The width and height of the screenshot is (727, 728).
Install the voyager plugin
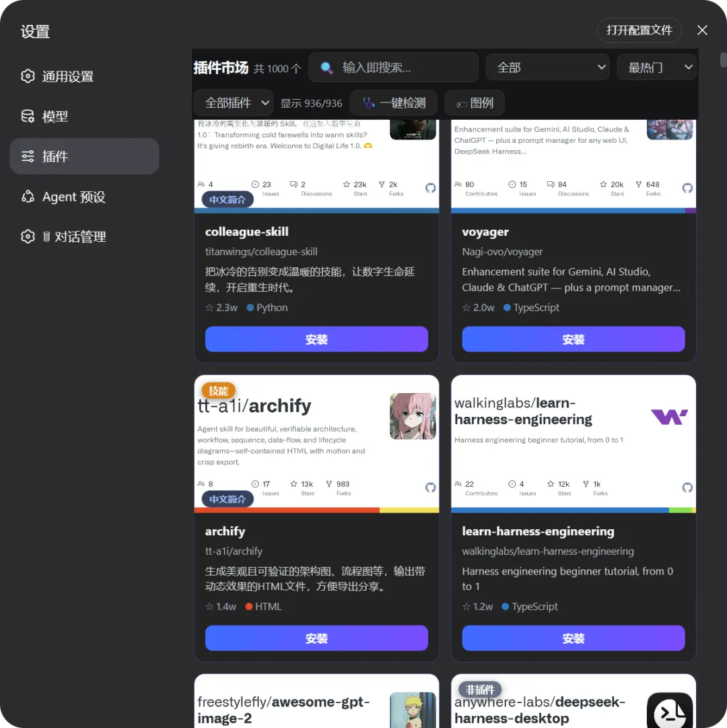click(x=574, y=339)
